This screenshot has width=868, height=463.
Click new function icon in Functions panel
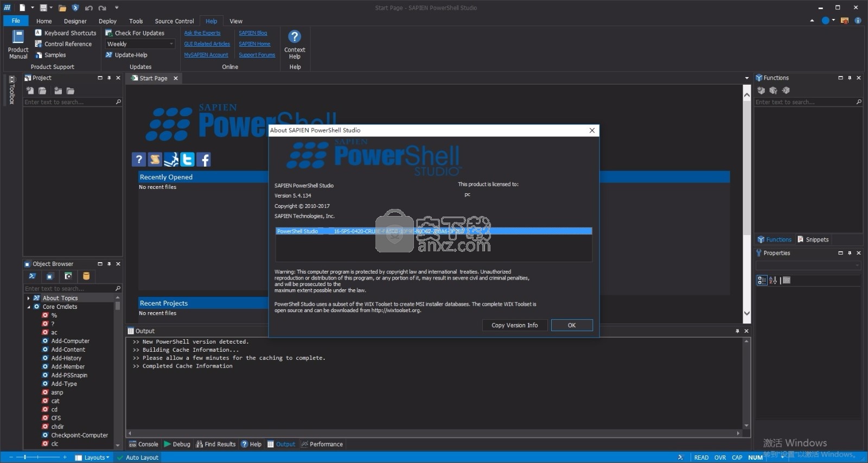pos(761,91)
